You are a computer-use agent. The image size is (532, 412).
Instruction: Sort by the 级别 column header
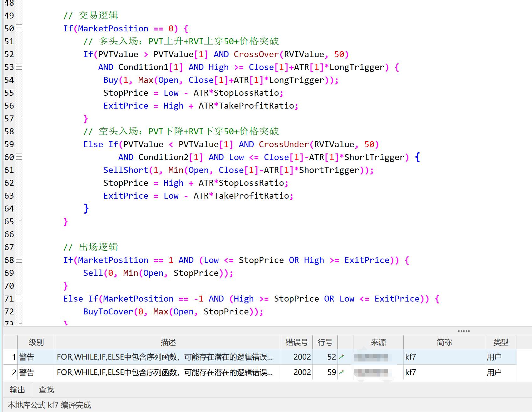click(36, 342)
